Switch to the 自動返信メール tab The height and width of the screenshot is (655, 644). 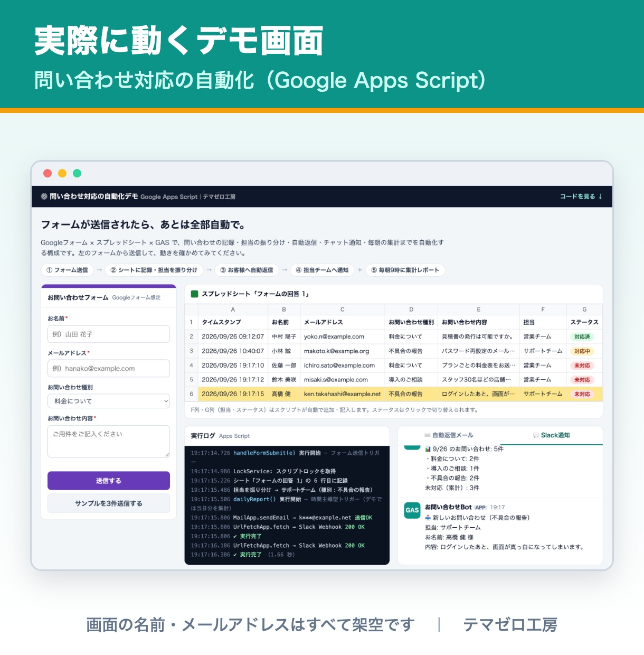click(x=449, y=435)
